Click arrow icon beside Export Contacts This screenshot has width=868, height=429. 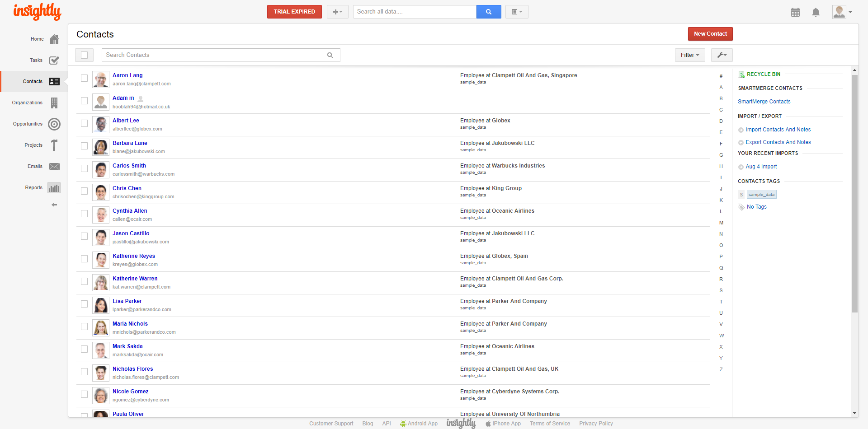tap(741, 143)
